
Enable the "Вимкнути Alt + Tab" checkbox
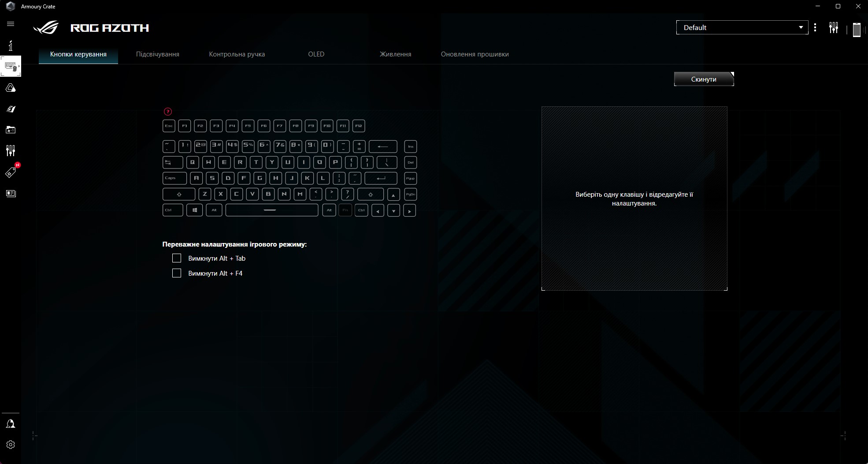point(177,258)
